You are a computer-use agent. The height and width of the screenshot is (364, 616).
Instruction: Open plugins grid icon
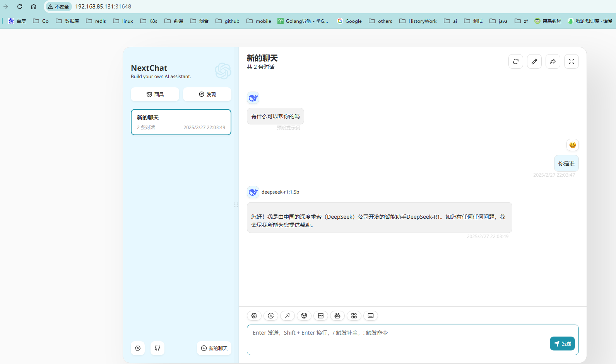(354, 316)
